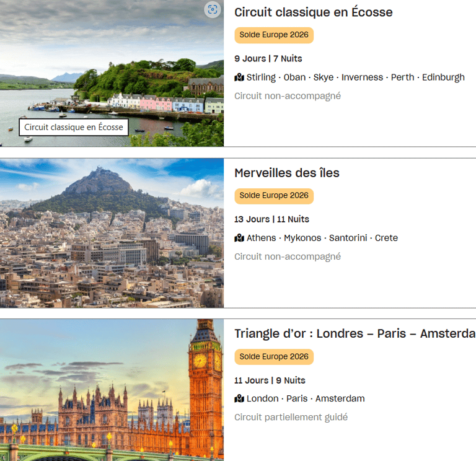Select the 9 Jours 7 Nuits duration text
This screenshot has height=461, width=476.
pyautogui.click(x=268, y=59)
